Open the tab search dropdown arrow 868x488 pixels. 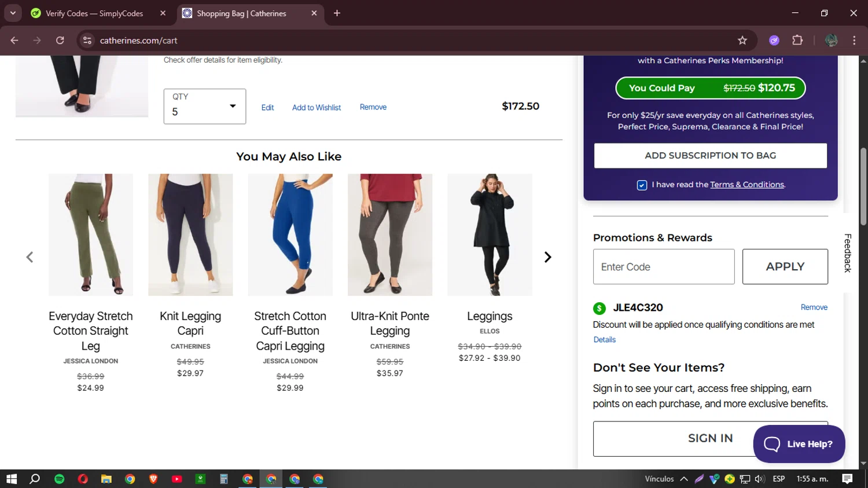13,13
